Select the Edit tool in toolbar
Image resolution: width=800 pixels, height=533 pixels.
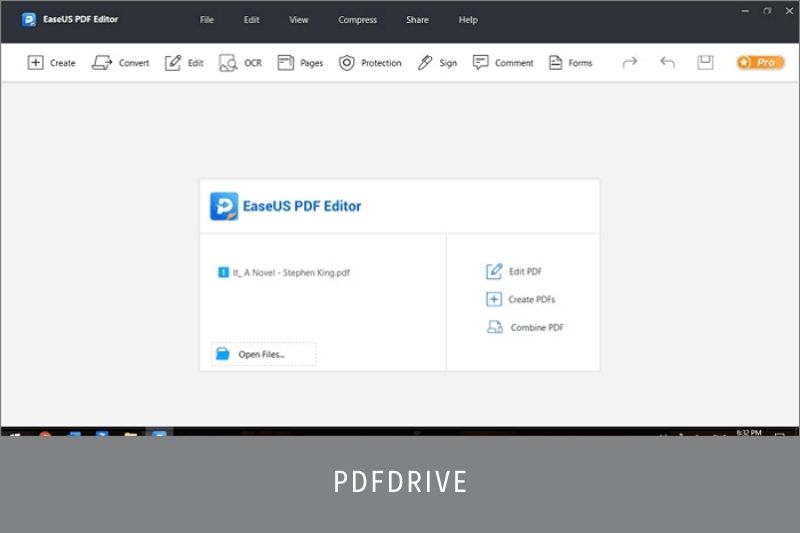[184, 63]
